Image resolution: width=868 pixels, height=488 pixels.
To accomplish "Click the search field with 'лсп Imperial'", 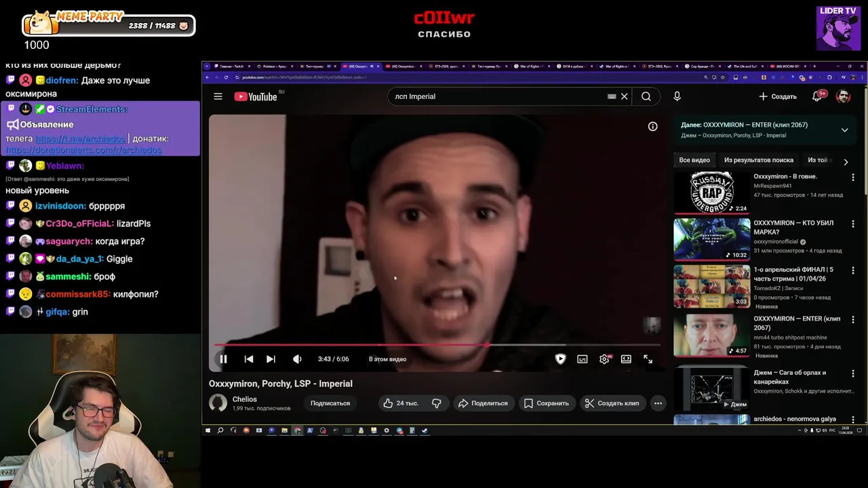I will 498,96.
